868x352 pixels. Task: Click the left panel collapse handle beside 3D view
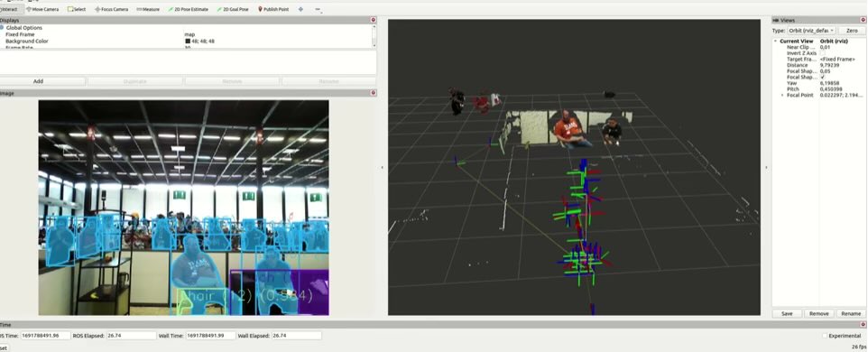(x=382, y=167)
